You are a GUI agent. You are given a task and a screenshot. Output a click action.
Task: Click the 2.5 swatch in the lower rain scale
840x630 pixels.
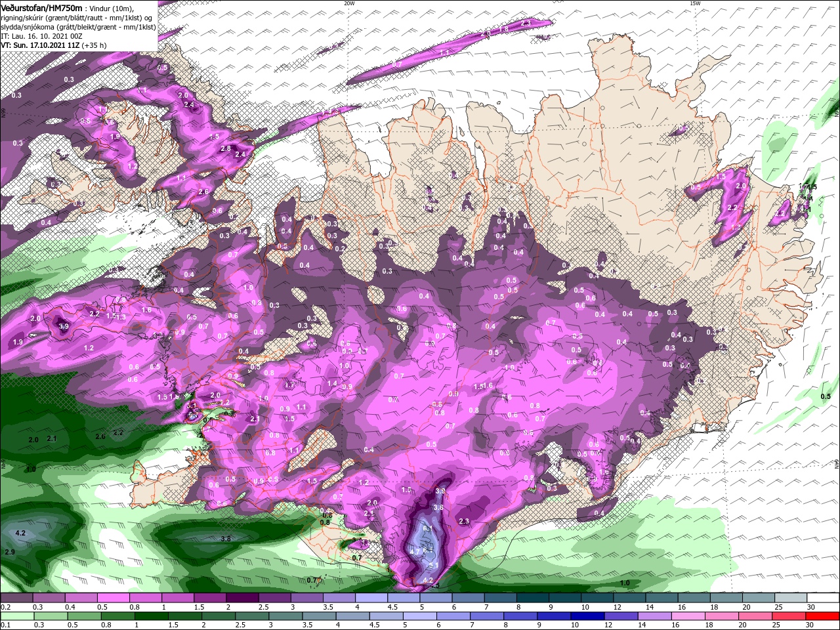click(x=251, y=616)
